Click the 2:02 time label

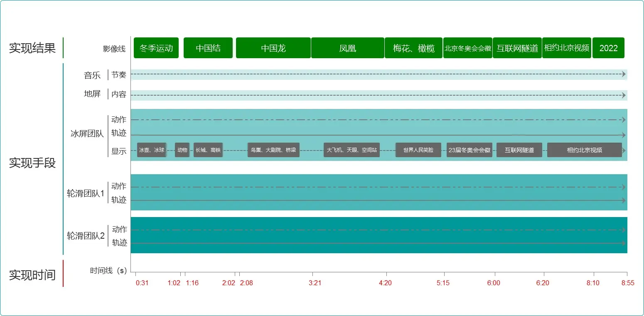pos(229,283)
